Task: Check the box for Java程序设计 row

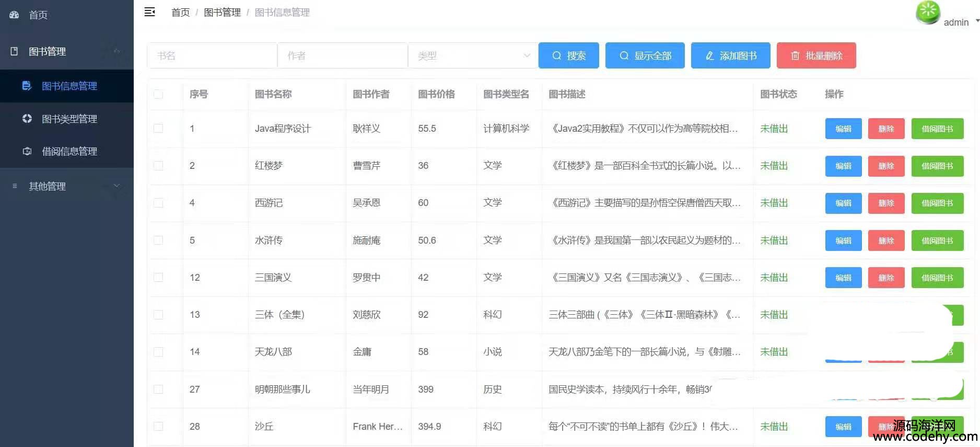Action: pyautogui.click(x=158, y=129)
